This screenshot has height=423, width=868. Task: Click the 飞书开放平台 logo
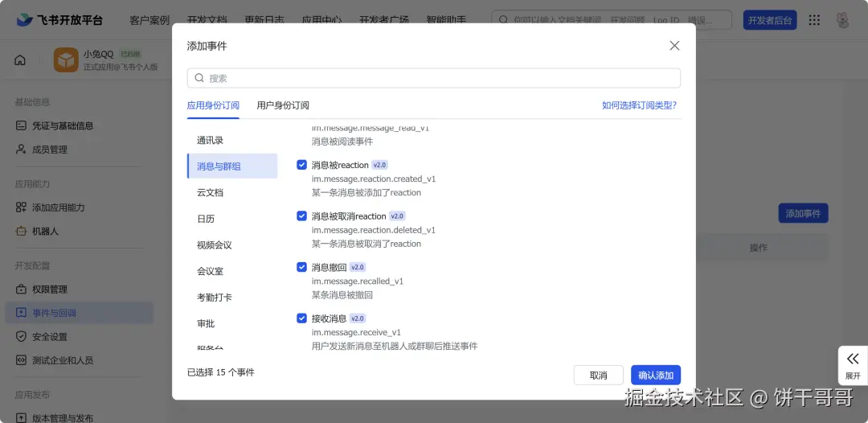click(x=59, y=20)
